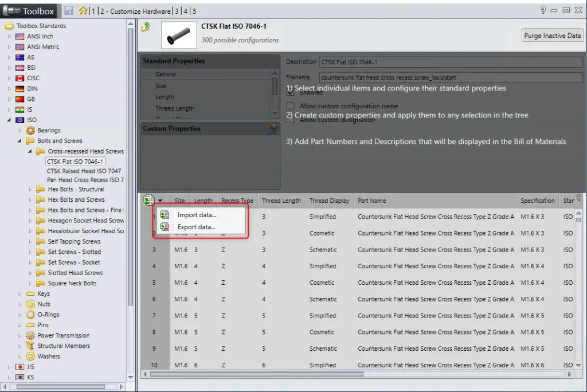This screenshot has width=587, height=392.
Task: Click the Washers icon in the tree
Action: point(30,356)
